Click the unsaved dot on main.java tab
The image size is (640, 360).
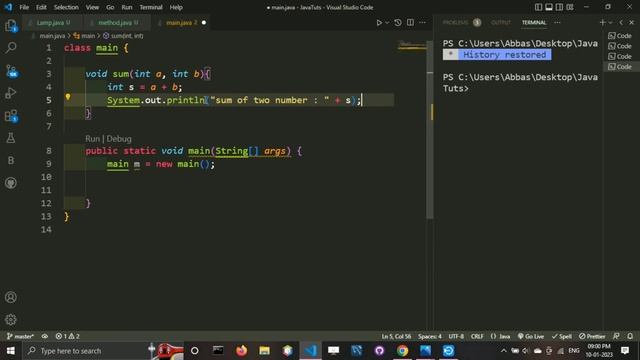(x=204, y=22)
